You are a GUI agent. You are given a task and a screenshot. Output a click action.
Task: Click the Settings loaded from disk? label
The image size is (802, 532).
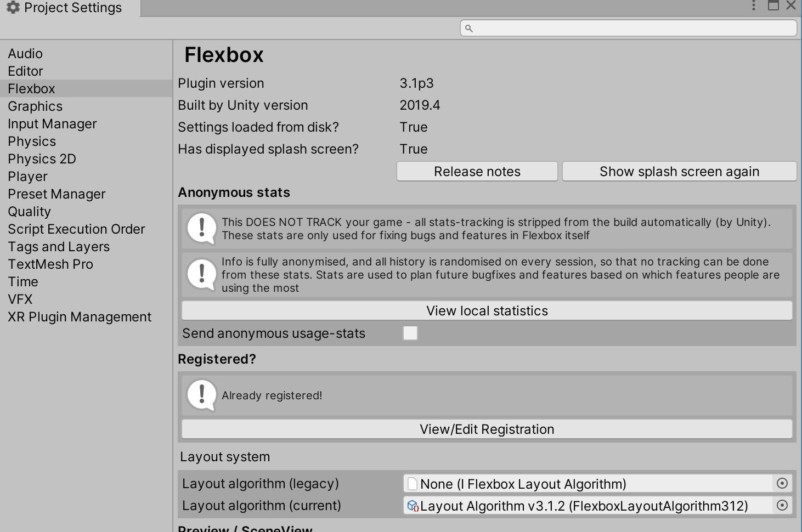(258, 127)
